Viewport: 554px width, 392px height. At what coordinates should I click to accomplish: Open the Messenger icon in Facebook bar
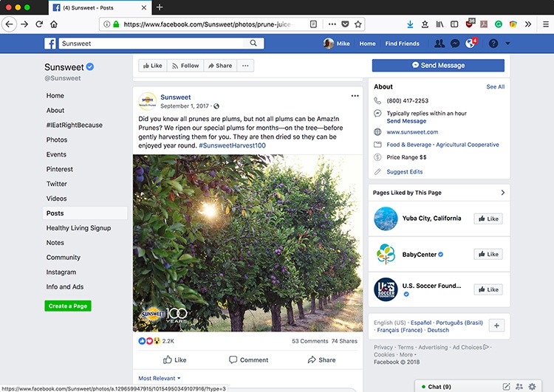tap(455, 44)
